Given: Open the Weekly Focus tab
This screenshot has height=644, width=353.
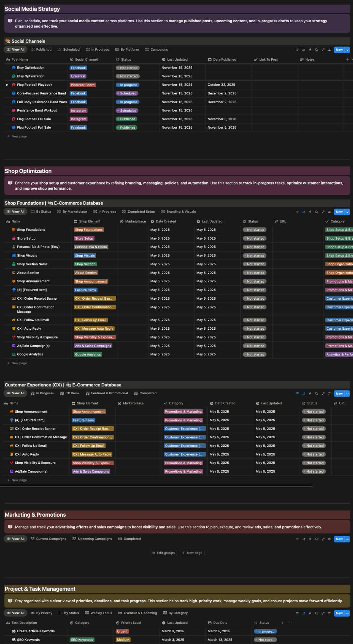Looking at the screenshot, I should click(98, 613).
